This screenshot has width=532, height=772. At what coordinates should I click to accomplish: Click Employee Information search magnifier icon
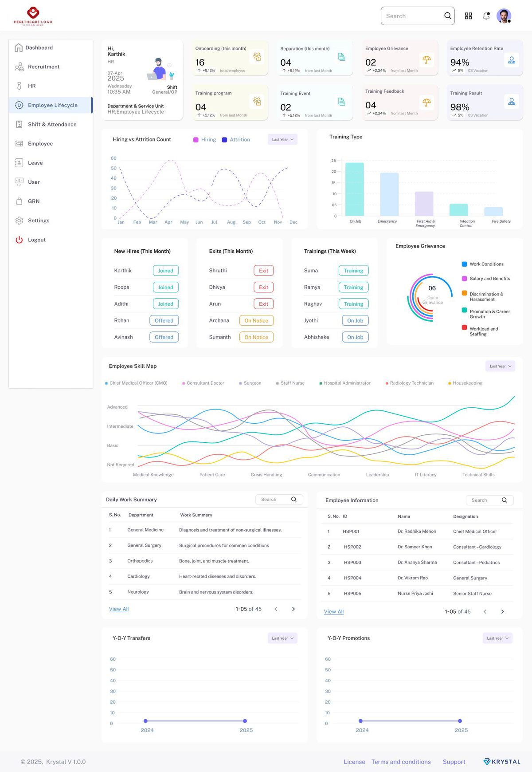[x=504, y=500]
